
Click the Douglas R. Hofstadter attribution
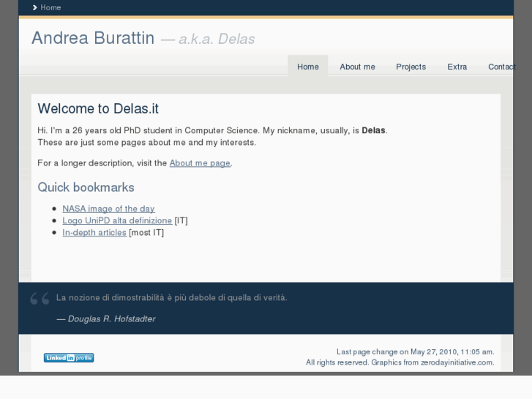106,319
